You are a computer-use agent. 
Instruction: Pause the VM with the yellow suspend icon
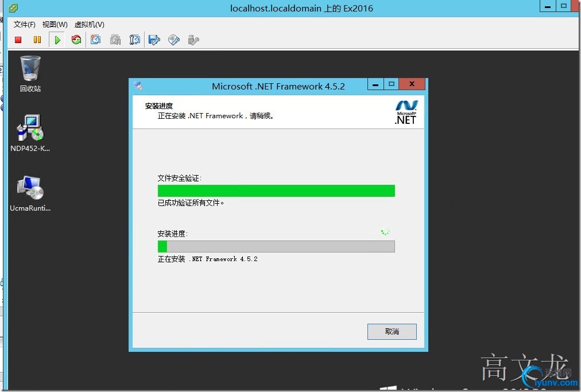tap(37, 40)
